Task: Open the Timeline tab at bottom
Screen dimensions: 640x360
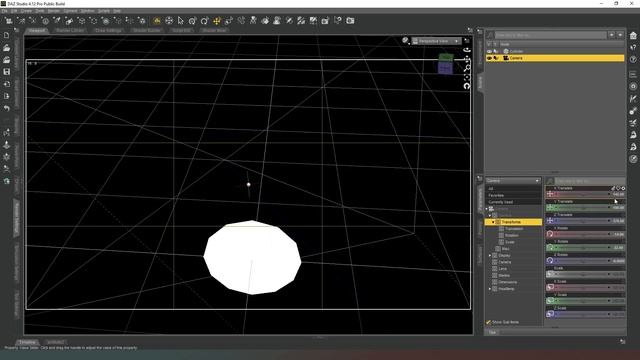Action: tap(27, 342)
